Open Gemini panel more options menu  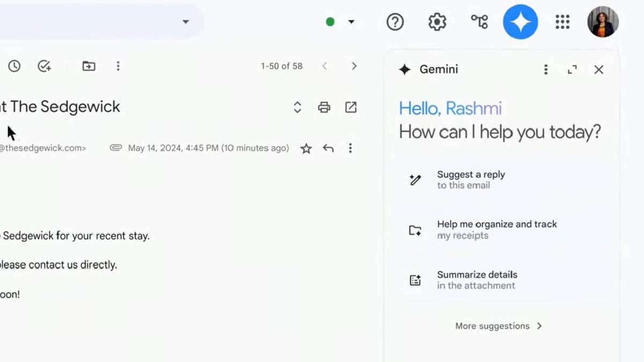(x=546, y=70)
